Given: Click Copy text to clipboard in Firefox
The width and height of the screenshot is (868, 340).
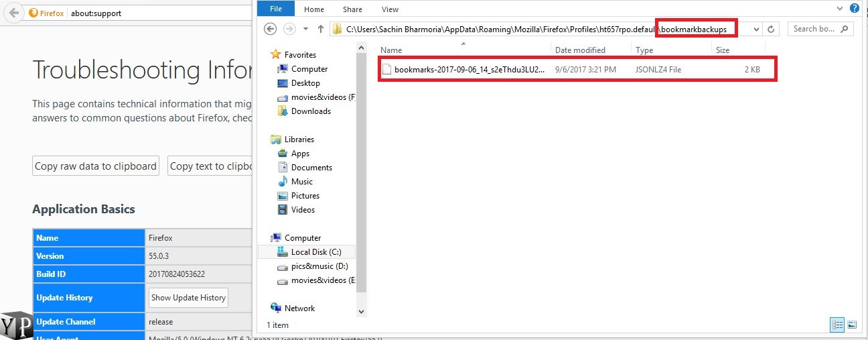Looking at the screenshot, I should [x=210, y=166].
